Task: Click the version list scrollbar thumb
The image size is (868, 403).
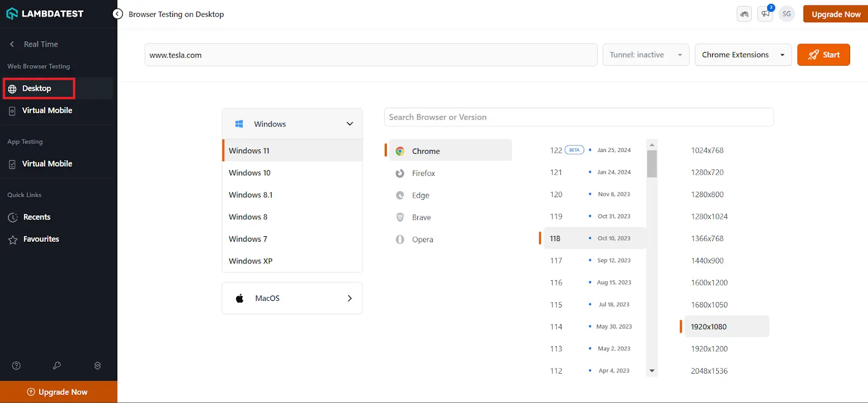Action: tap(652, 163)
